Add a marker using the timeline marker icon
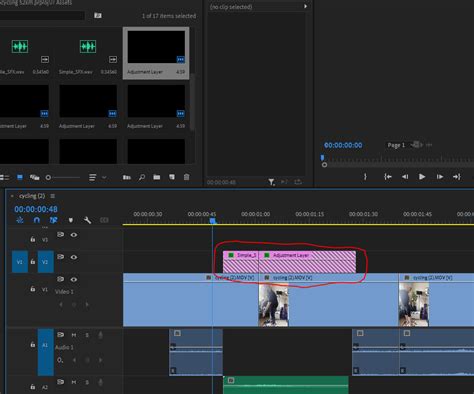The image size is (474, 394). (71, 220)
